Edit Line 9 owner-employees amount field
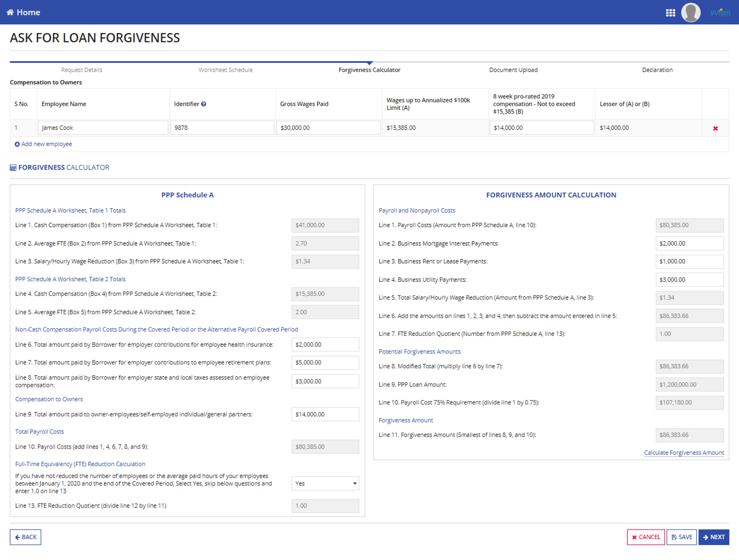739x560 pixels. [x=325, y=414]
